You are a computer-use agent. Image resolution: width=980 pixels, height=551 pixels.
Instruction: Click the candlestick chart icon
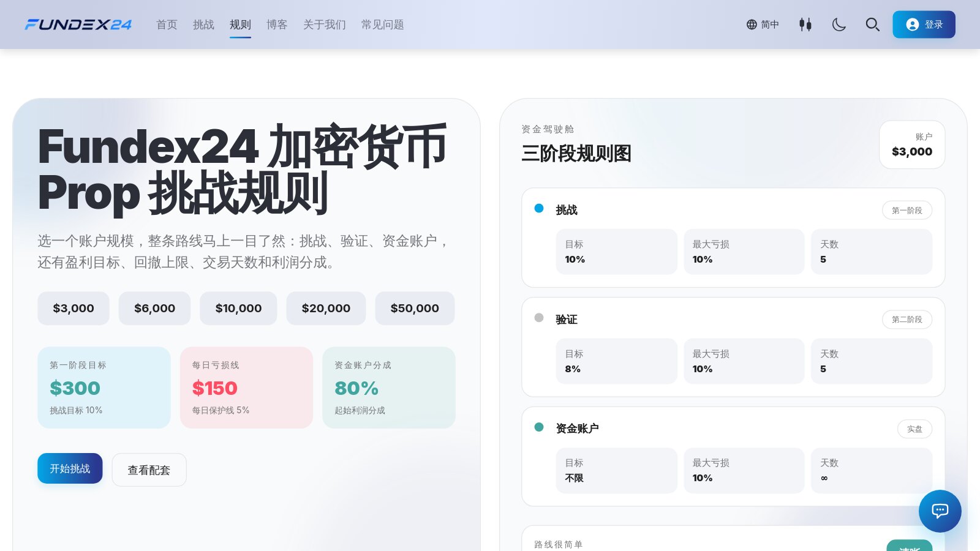tap(805, 24)
